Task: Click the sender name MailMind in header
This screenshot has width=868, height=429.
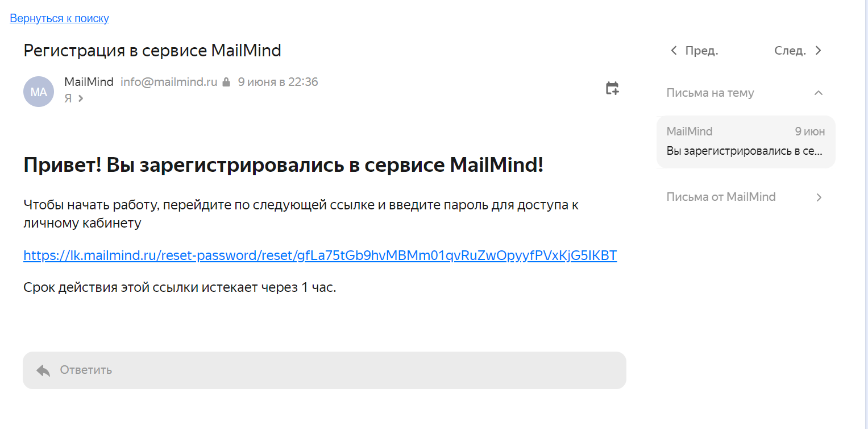Action: point(89,82)
